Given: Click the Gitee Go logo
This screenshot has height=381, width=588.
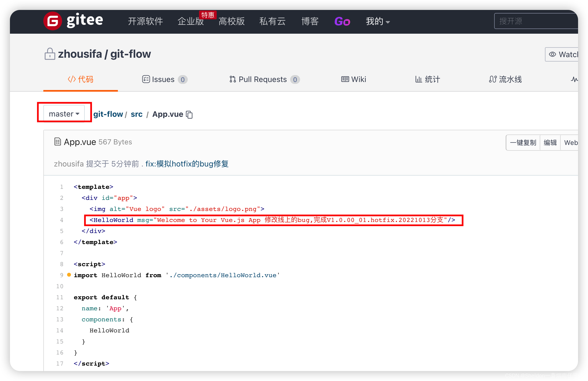Looking at the screenshot, I should 342,21.
